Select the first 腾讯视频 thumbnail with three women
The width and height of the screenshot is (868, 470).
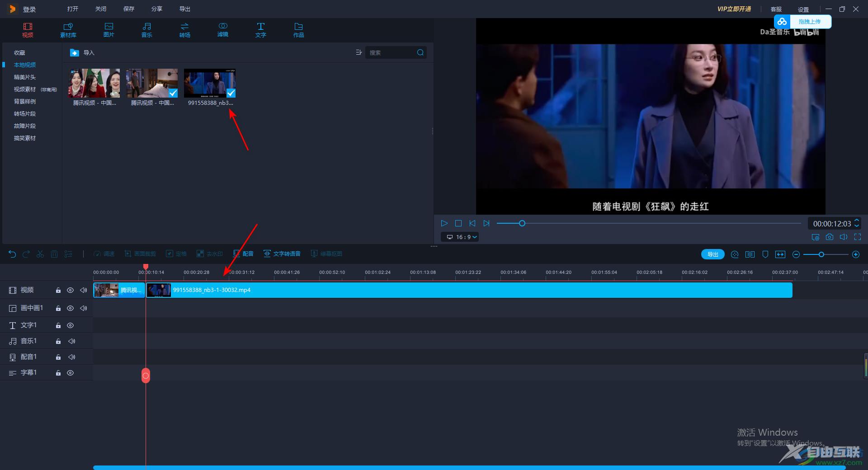pos(94,83)
